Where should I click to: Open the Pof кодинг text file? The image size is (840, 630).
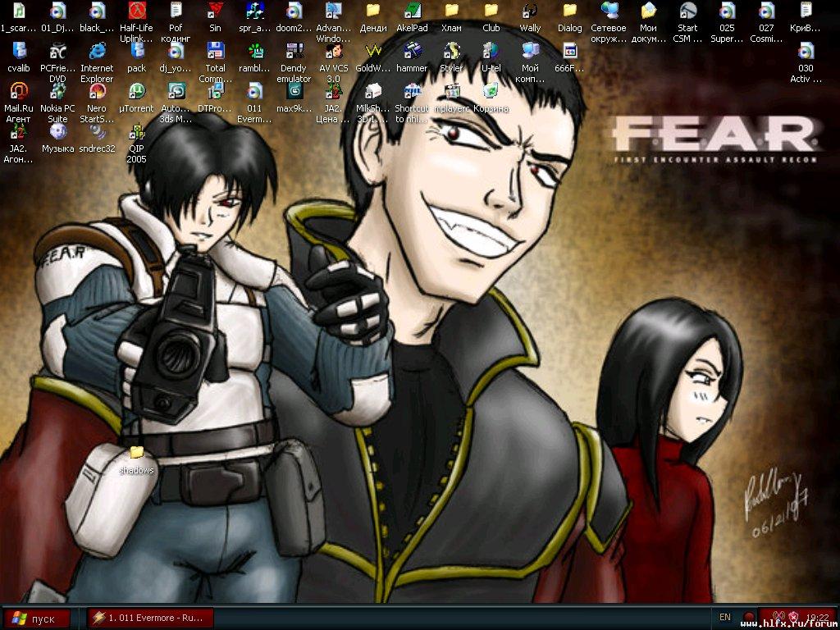(x=176, y=10)
